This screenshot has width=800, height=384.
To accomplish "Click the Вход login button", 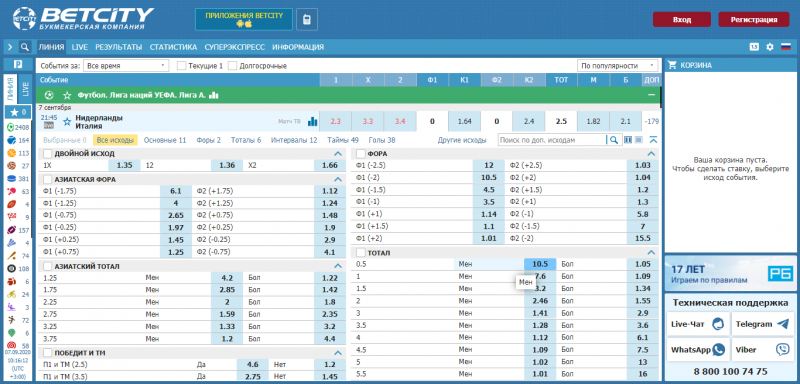I will click(x=682, y=20).
